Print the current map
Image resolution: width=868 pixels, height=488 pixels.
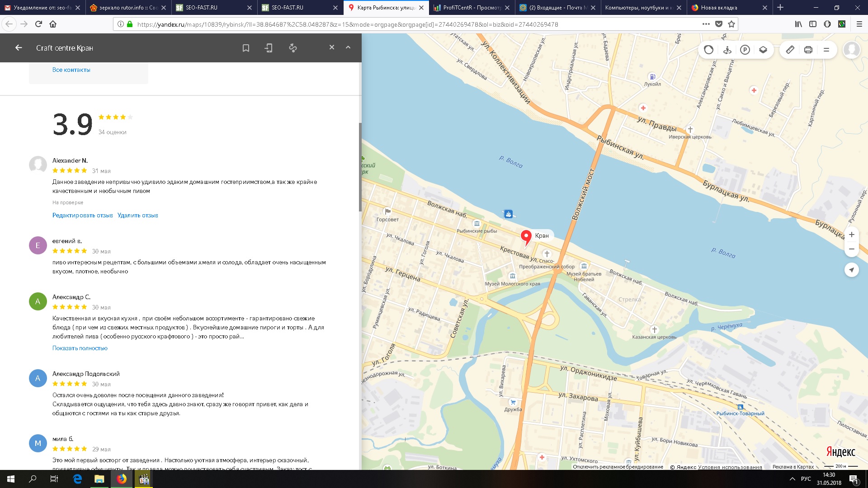[x=808, y=50]
